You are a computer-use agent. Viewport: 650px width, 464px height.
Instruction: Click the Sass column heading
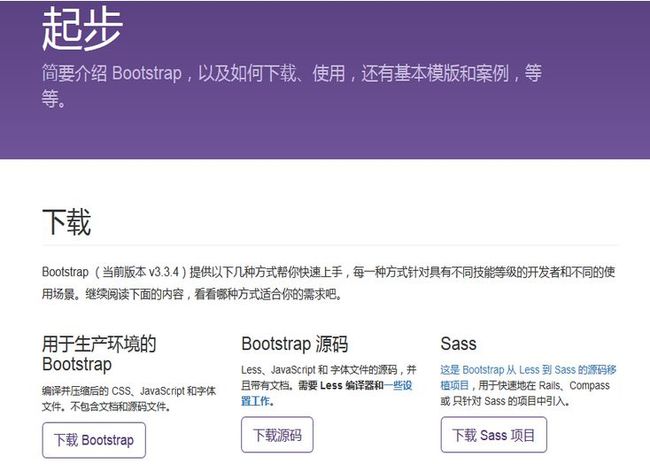click(458, 344)
